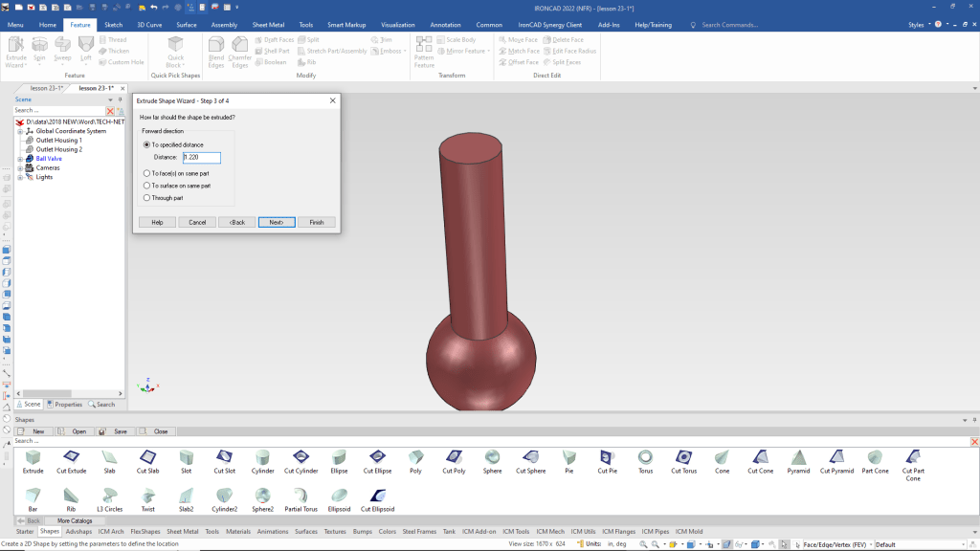980x551 pixels.
Task: Expand the Cameras tree node
Action: click(20, 168)
